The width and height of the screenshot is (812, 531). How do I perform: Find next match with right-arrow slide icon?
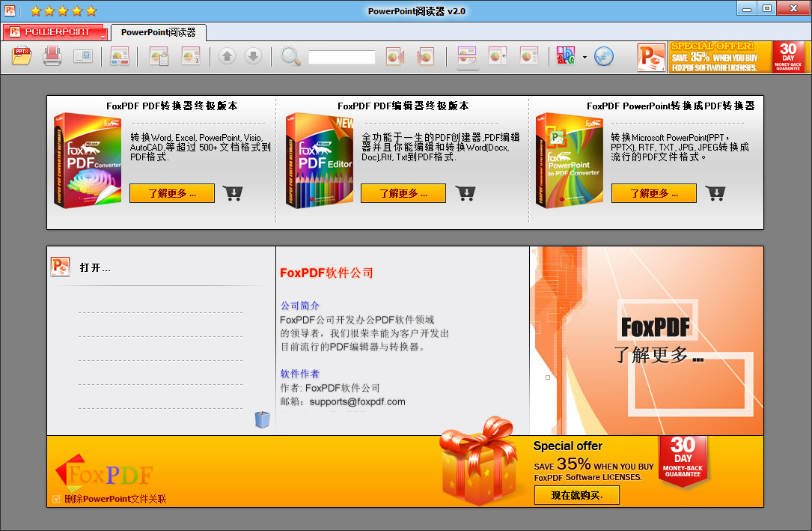click(425, 56)
